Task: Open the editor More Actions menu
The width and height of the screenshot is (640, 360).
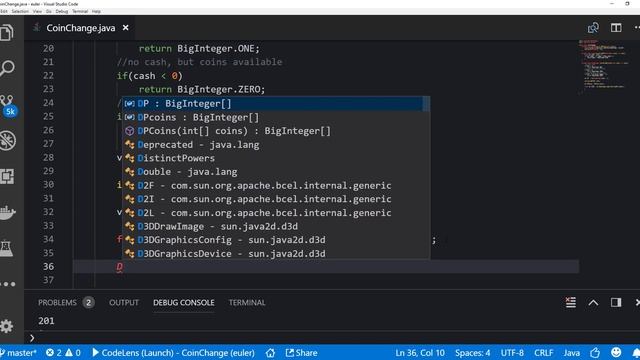Action: point(637,28)
